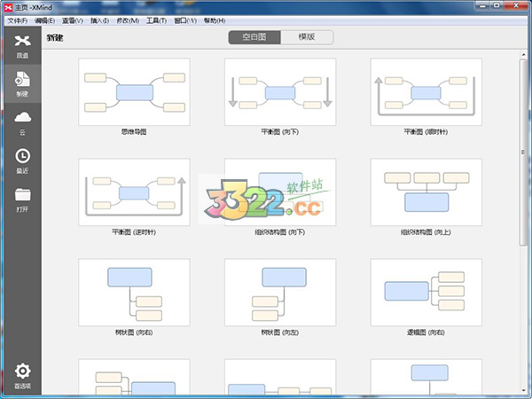
Task: Select the 平衡图 (向下) template thumbnail
Action: click(x=279, y=92)
